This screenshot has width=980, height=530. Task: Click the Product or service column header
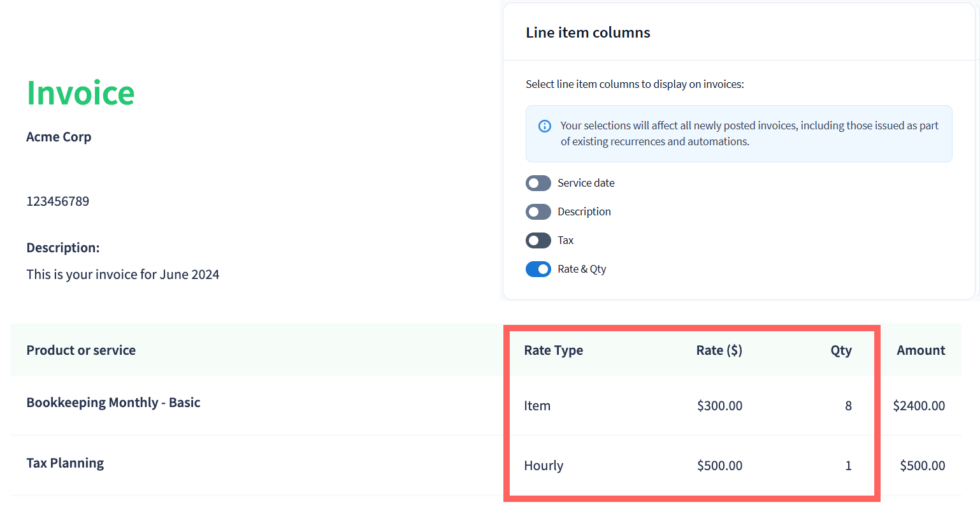(81, 350)
